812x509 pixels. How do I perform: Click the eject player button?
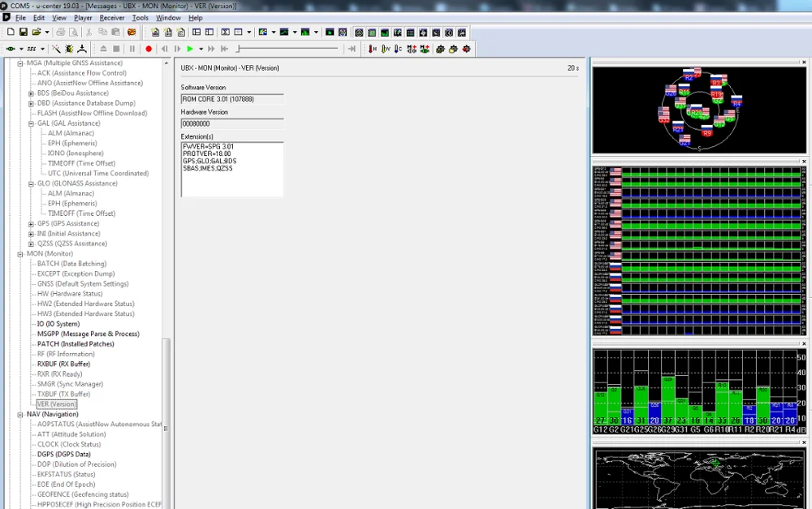pos(103,49)
